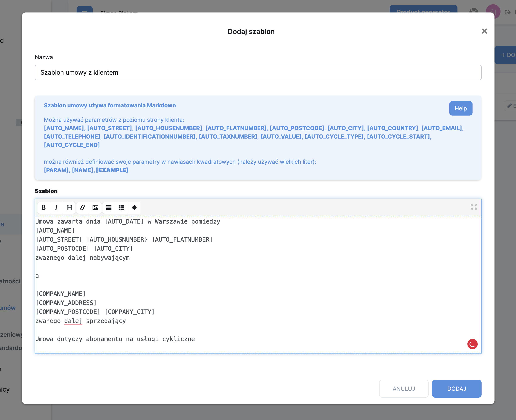516x420 pixels.
Task: Expand the editor to fullscreen
Action: pyautogui.click(x=474, y=207)
